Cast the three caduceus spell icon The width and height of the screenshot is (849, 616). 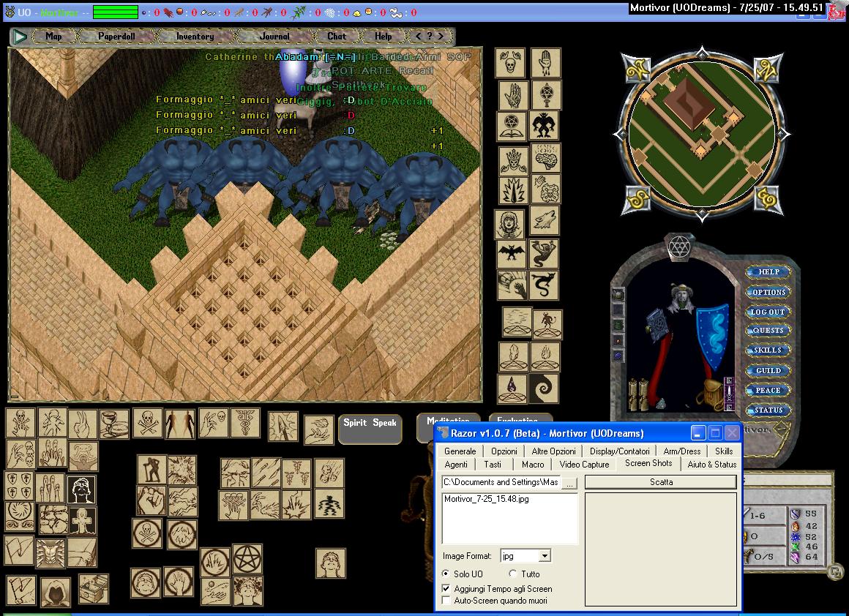(296, 473)
